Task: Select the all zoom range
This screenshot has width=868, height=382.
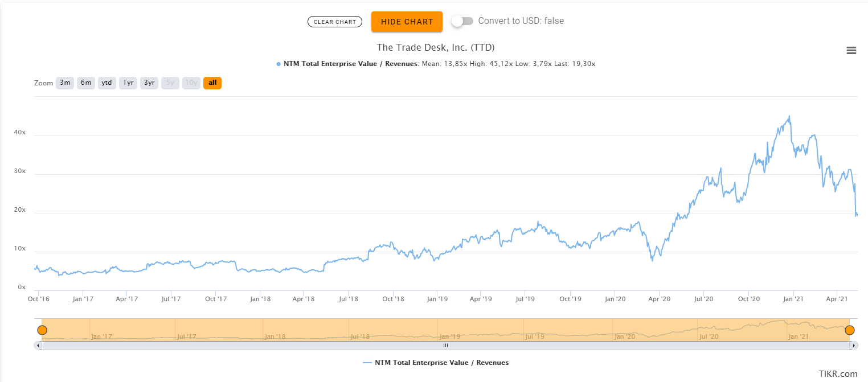Action: (x=212, y=83)
